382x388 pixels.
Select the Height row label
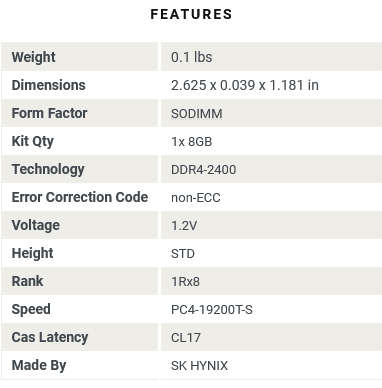32,253
